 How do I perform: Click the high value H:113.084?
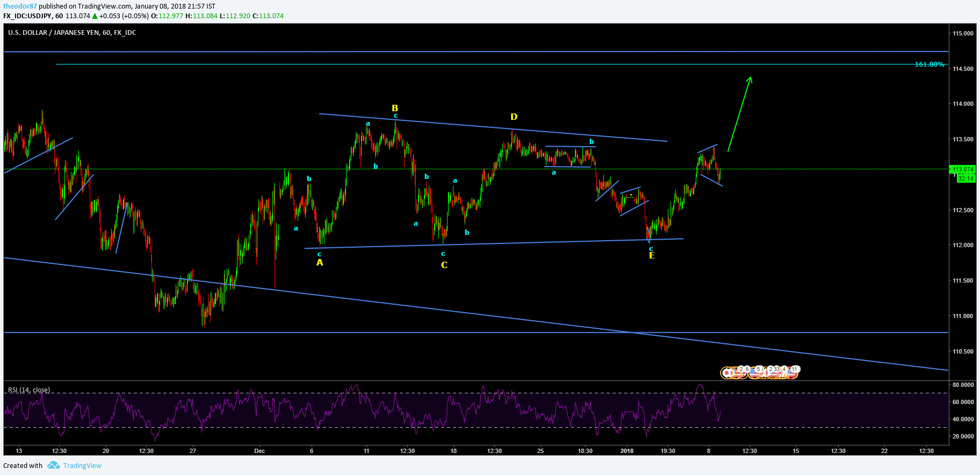click(201, 16)
